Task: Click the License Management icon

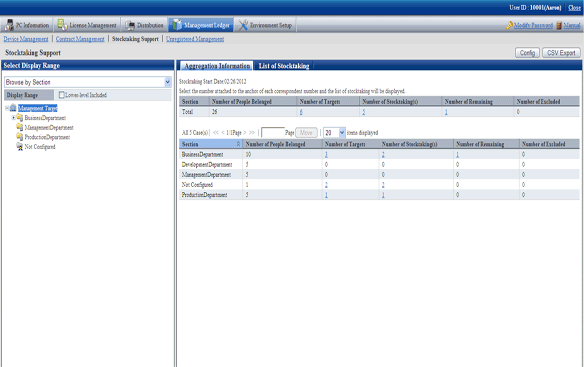Action: pyautogui.click(x=62, y=25)
